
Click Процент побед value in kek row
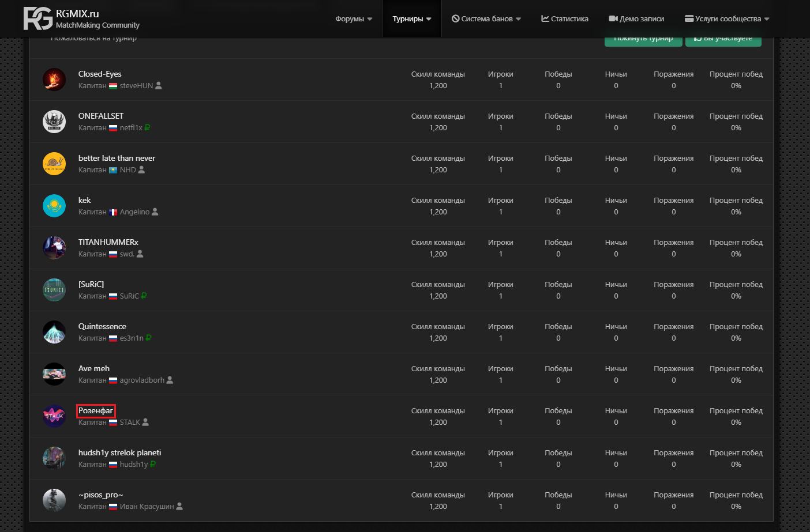[x=736, y=212]
